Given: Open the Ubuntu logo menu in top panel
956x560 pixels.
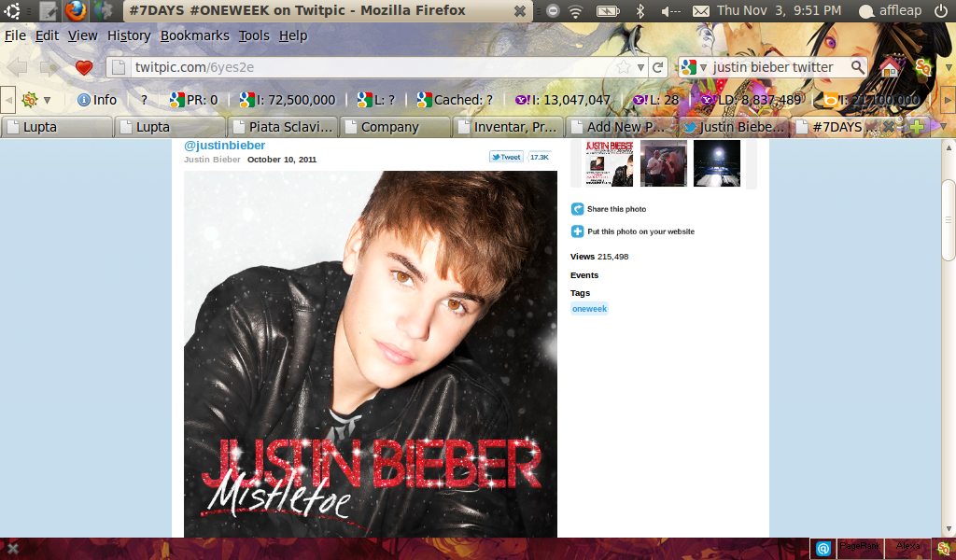Looking at the screenshot, I should pyautogui.click(x=11, y=10).
